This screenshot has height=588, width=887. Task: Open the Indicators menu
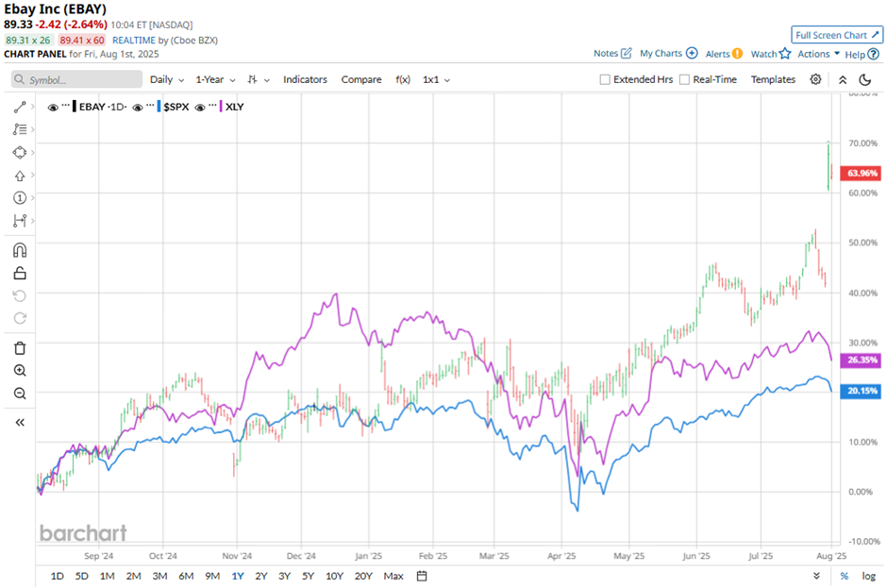305,80
